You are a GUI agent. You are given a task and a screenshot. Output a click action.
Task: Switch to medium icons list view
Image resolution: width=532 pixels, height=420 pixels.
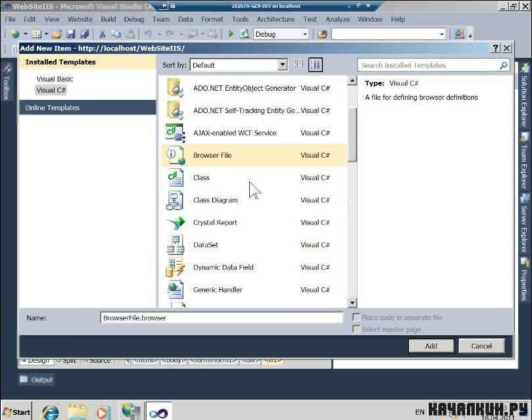[x=315, y=64]
